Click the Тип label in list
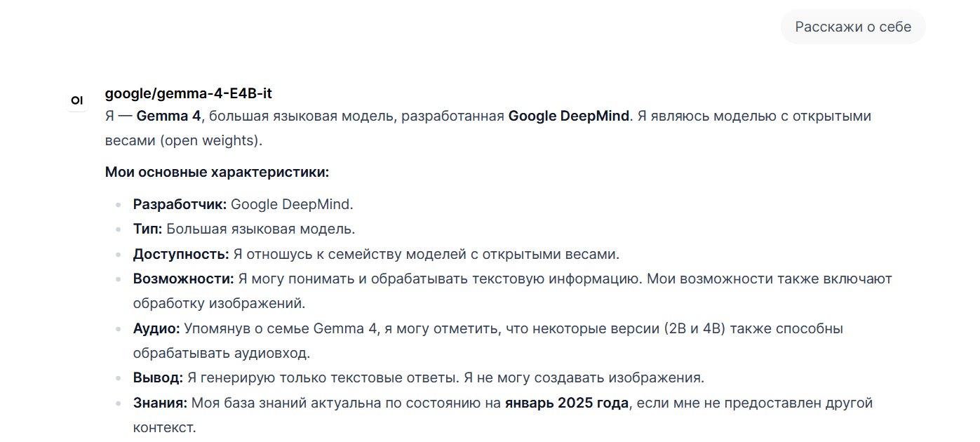The image size is (980, 442). [x=148, y=229]
